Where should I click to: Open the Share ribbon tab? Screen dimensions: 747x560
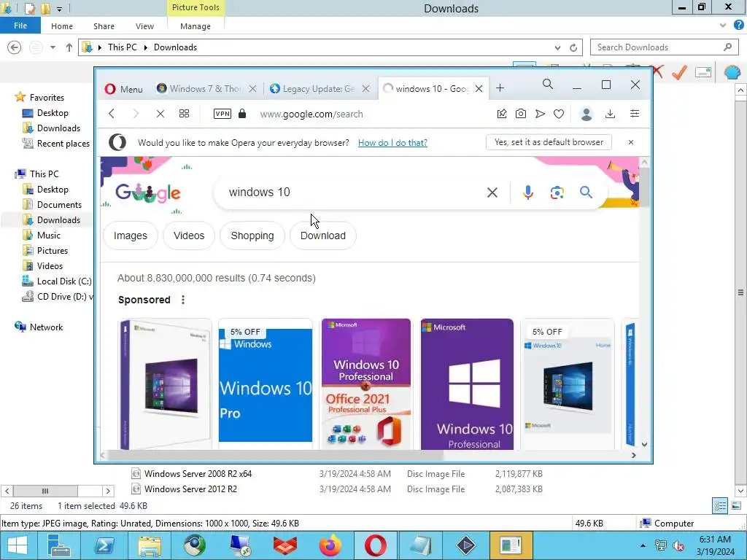coord(104,26)
